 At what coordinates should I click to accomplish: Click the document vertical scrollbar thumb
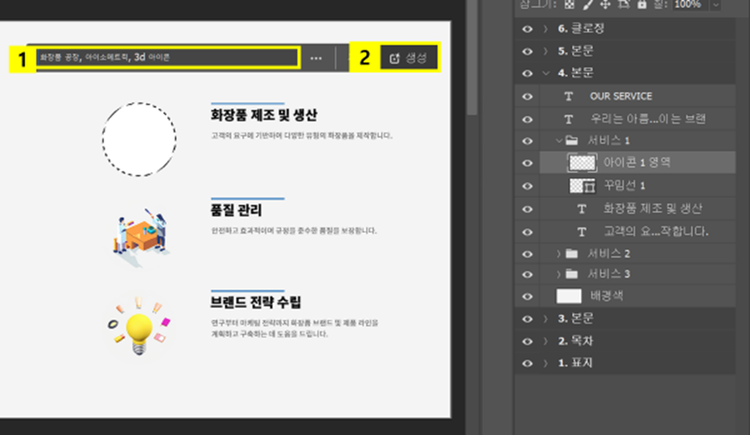pos(472,57)
